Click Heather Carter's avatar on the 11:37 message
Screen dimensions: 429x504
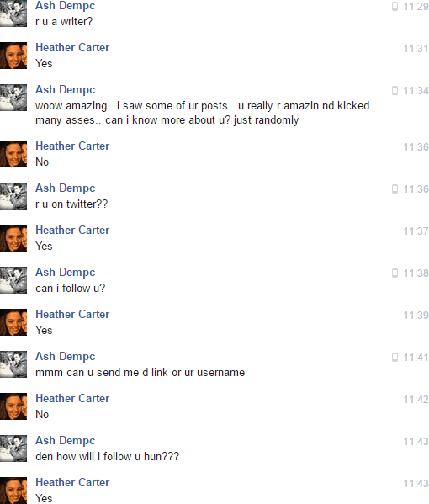[x=13, y=238]
